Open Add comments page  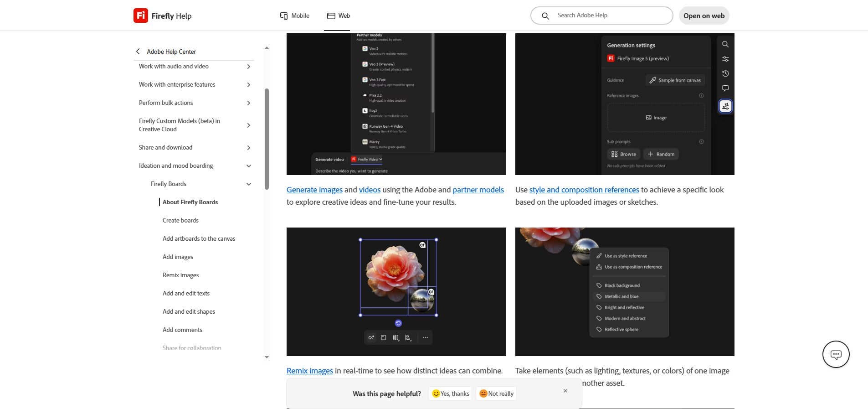[182, 330]
